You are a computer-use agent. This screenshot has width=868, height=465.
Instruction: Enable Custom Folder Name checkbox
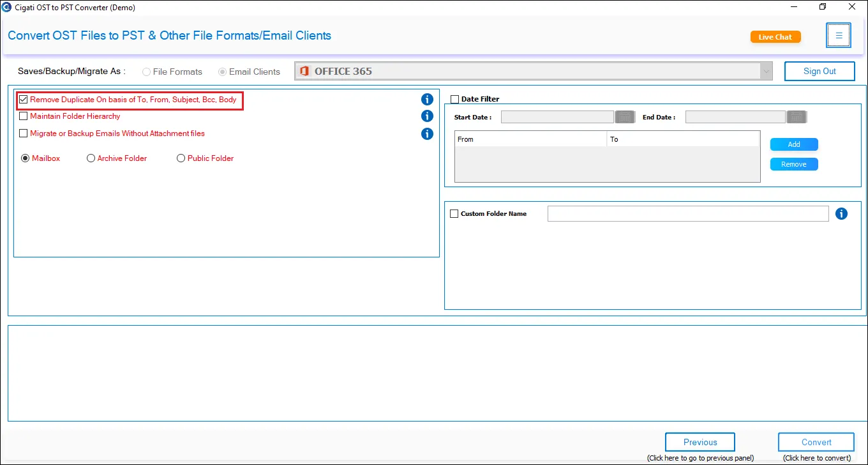pyautogui.click(x=454, y=214)
